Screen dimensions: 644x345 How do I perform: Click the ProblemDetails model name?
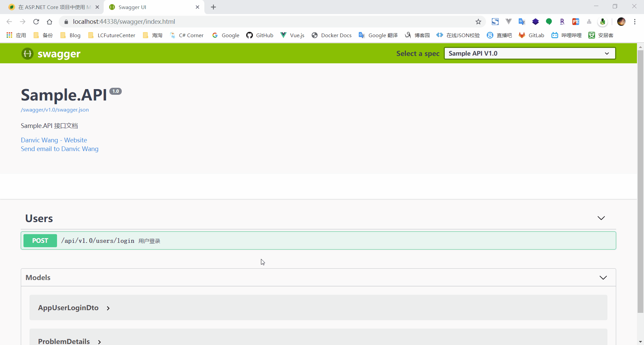(x=64, y=341)
